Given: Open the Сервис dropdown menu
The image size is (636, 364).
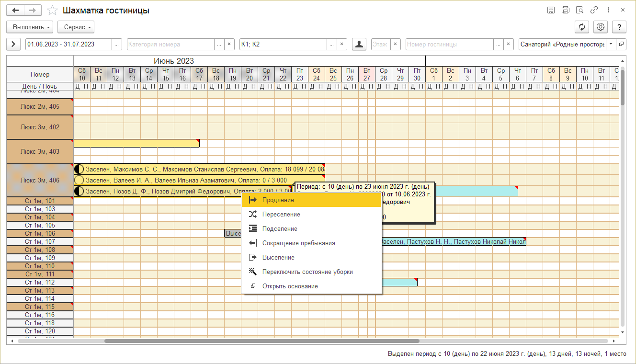Looking at the screenshot, I should pyautogui.click(x=76, y=27).
